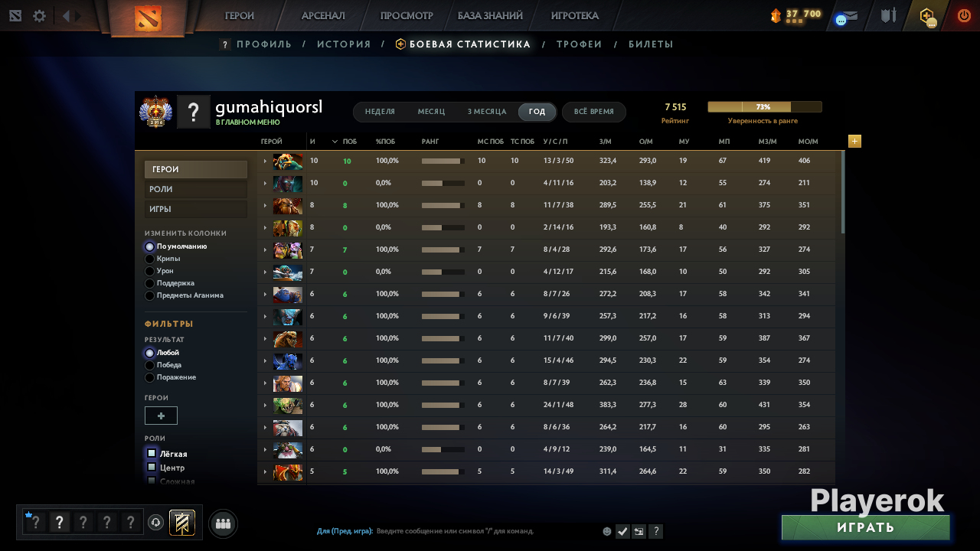980x551 pixels.
Task: Click the red power quit icon
Action: [x=964, y=15]
